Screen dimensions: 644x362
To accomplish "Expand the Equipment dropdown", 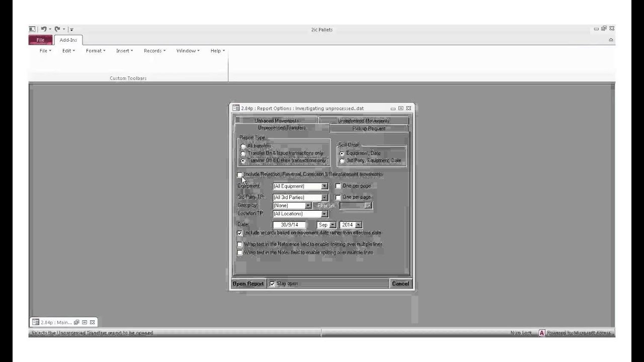I will coord(325,187).
